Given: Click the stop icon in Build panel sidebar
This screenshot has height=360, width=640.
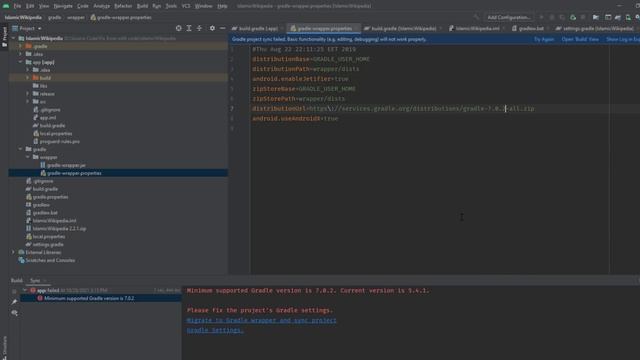Looking at the screenshot, I should 14,291.
